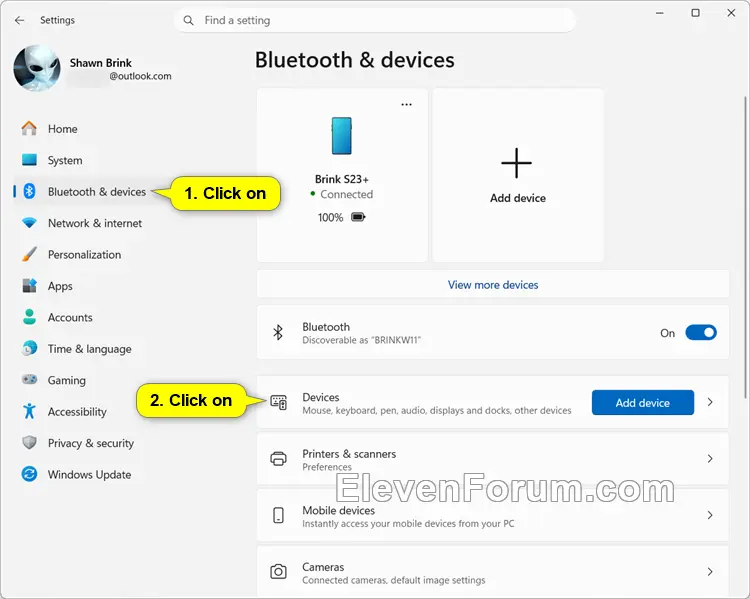Click the Personalization paintbrush icon
This screenshot has height=599, width=750.
pos(29,254)
